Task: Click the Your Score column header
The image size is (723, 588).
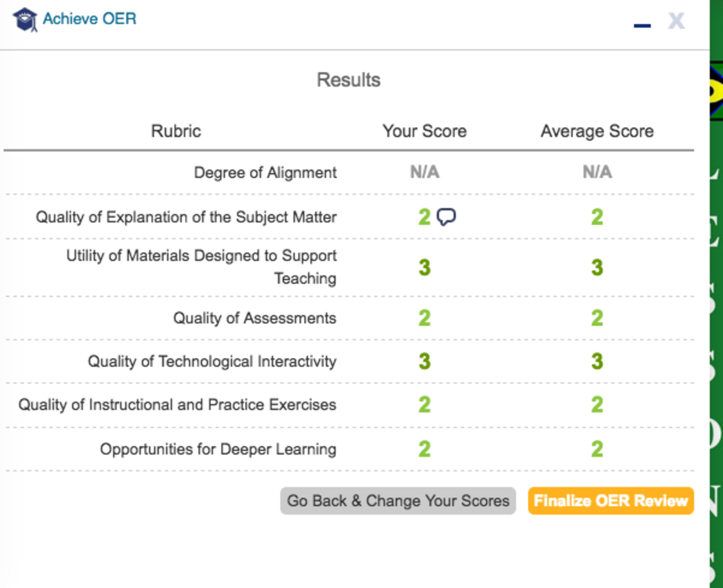Action: [x=425, y=131]
